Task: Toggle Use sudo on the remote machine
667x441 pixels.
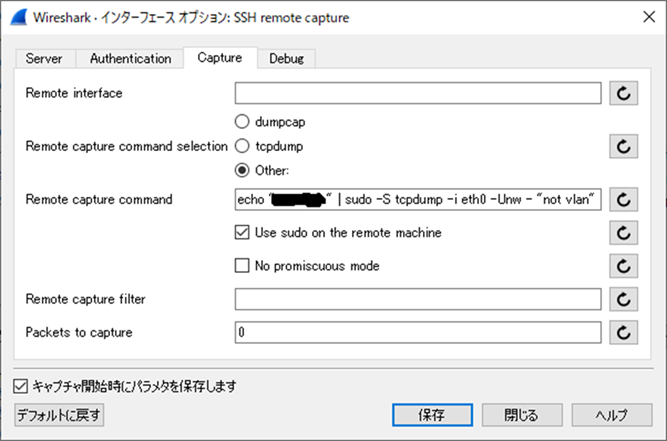Action: coord(242,233)
